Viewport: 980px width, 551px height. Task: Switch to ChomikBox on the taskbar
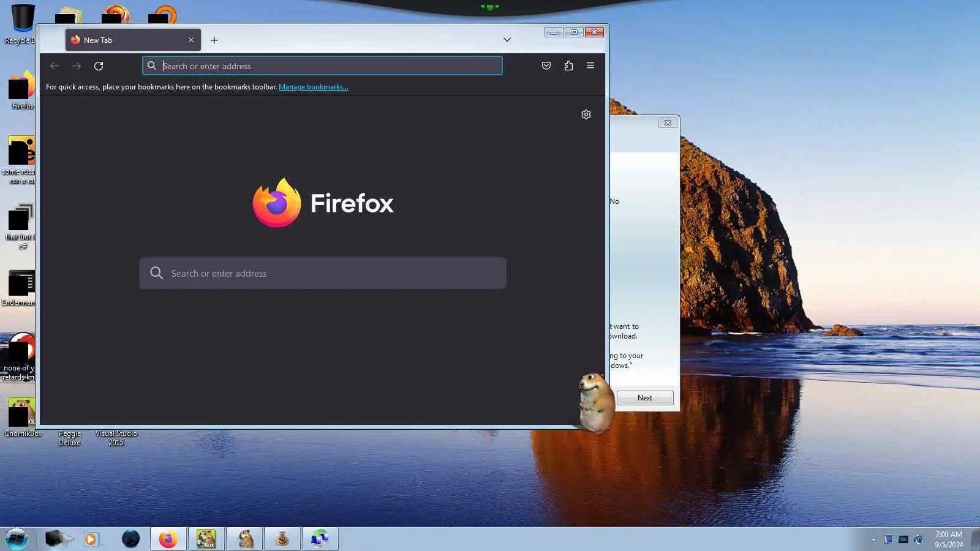click(x=206, y=539)
